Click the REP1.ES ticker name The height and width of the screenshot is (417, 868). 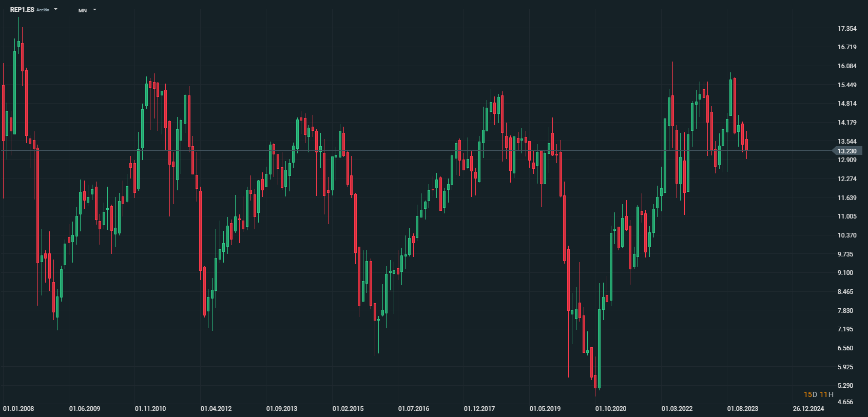pos(22,10)
